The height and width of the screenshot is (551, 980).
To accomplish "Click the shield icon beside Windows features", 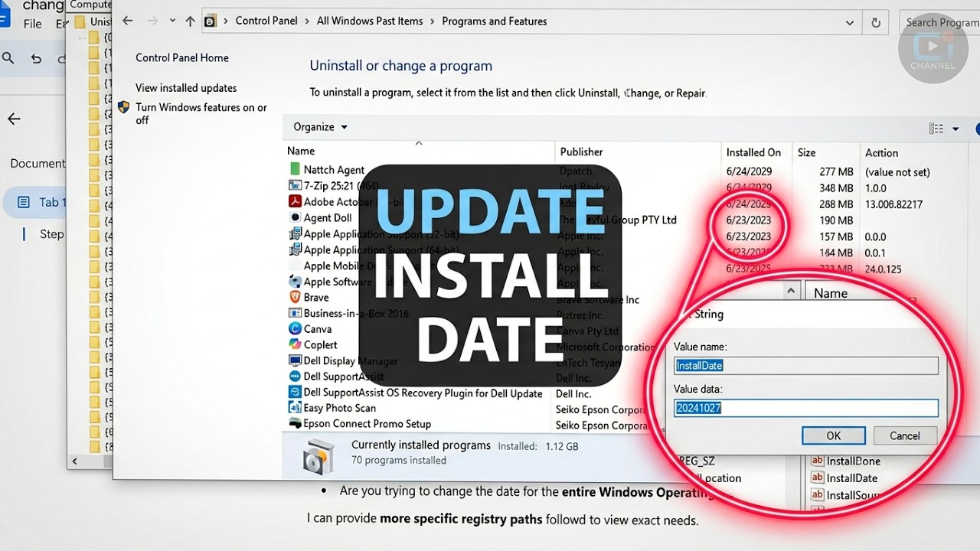I will (123, 107).
